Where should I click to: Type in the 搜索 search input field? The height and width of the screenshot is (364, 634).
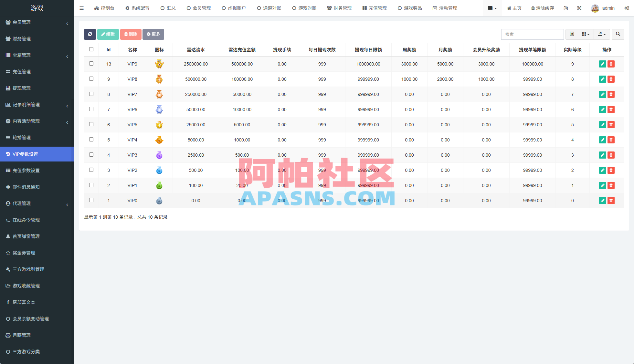coord(532,34)
